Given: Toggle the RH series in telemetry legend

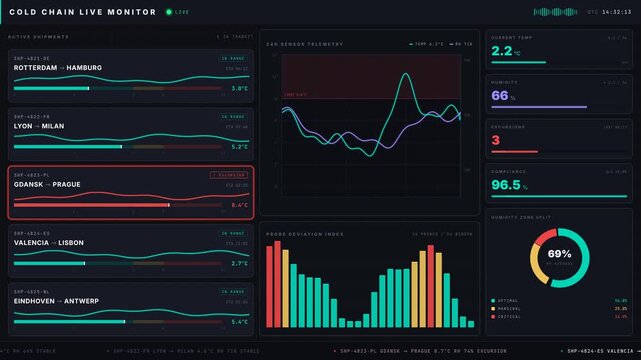Looking at the screenshot, I should tap(461, 44).
